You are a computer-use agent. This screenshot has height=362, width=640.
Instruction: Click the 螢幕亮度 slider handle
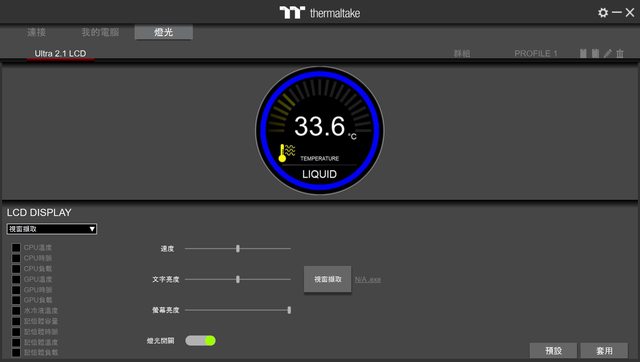[x=289, y=310]
